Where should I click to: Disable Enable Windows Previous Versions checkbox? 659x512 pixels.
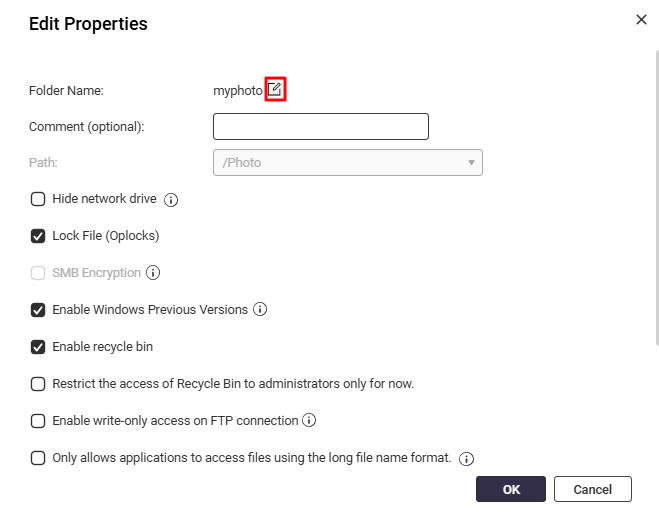tap(38, 310)
